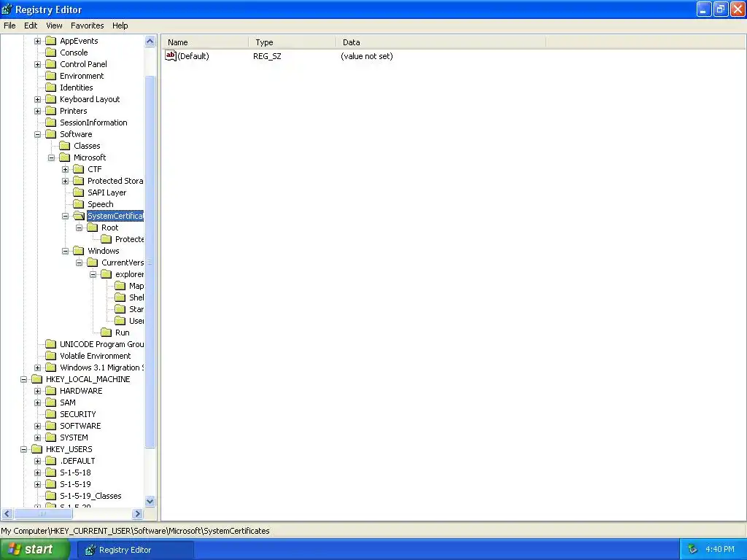Image resolution: width=747 pixels, height=560 pixels.
Task: Select the REG_SZ type cell
Action: (x=267, y=56)
